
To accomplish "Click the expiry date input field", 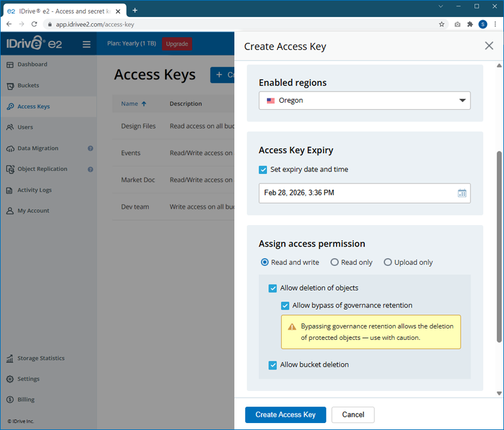I will click(x=356, y=193).
